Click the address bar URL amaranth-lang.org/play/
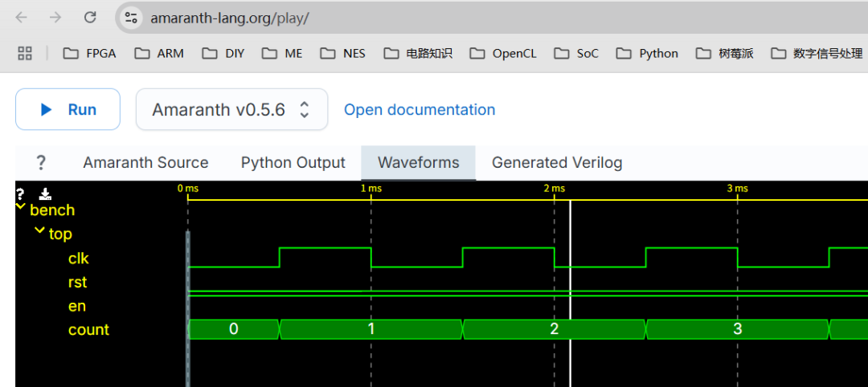868x387 pixels. 229,18
